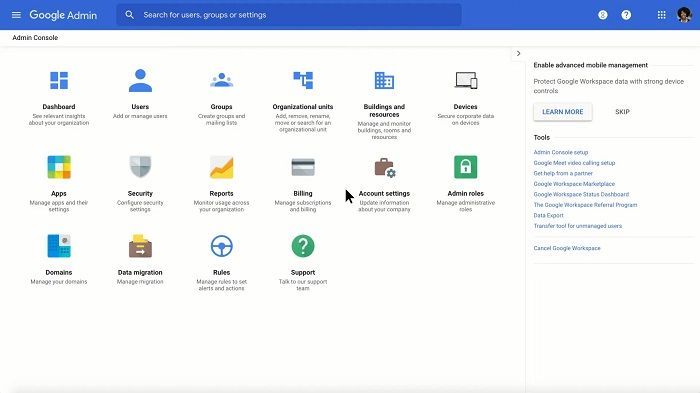
Task: Open the Devices icon
Action: pos(466,80)
